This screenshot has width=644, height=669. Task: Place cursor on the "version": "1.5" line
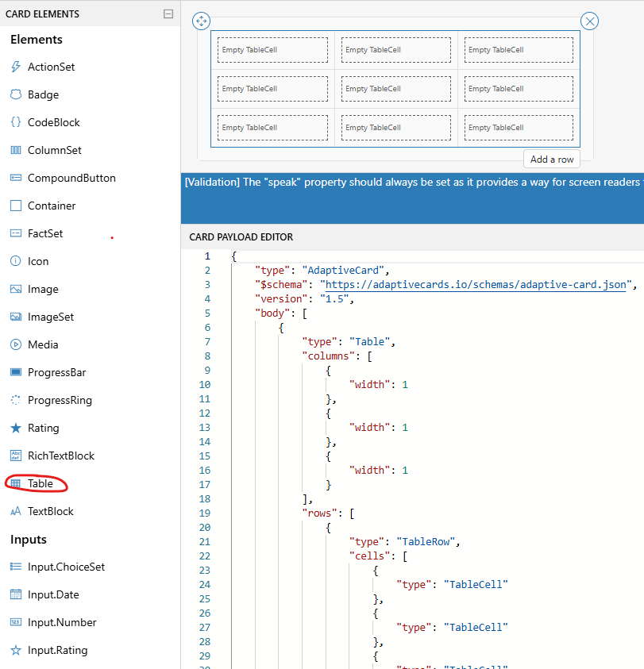[x=304, y=298]
